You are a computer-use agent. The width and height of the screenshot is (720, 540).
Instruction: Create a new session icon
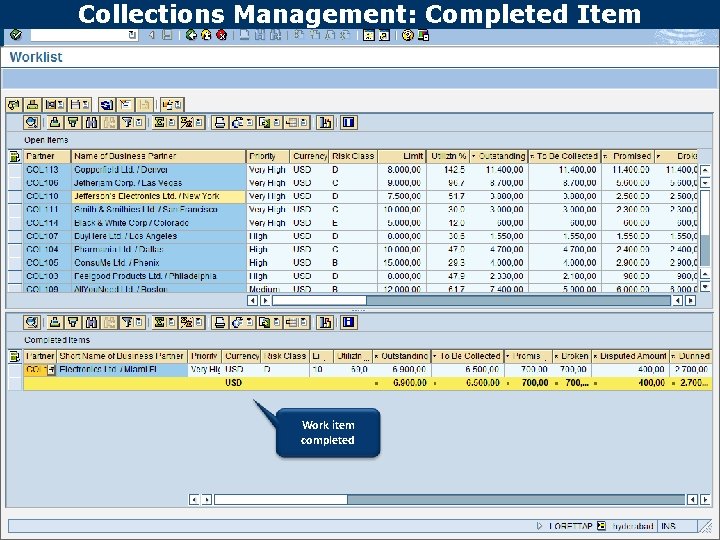tap(369, 35)
